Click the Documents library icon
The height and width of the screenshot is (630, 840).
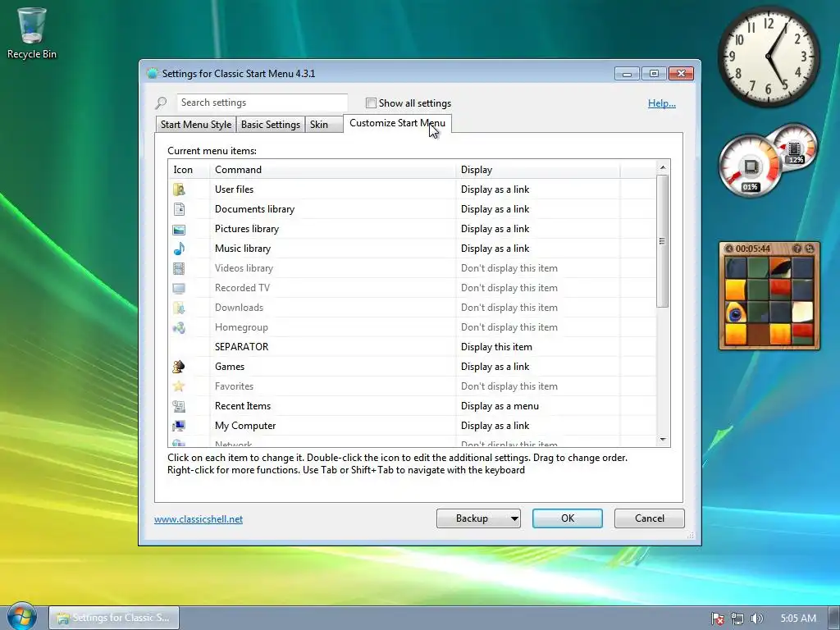179,209
